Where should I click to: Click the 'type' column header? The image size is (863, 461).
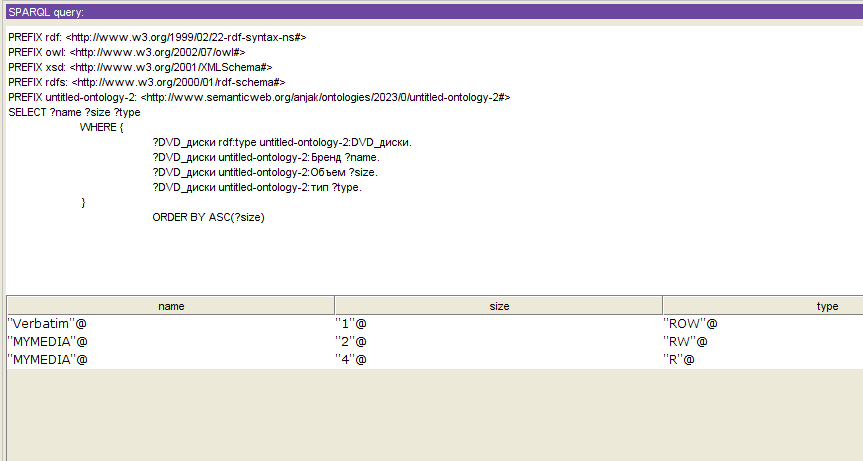coord(763,306)
